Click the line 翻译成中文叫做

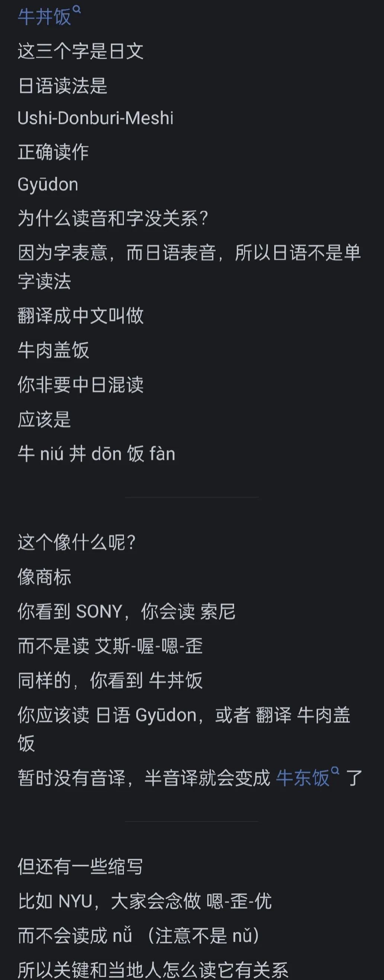tap(81, 315)
